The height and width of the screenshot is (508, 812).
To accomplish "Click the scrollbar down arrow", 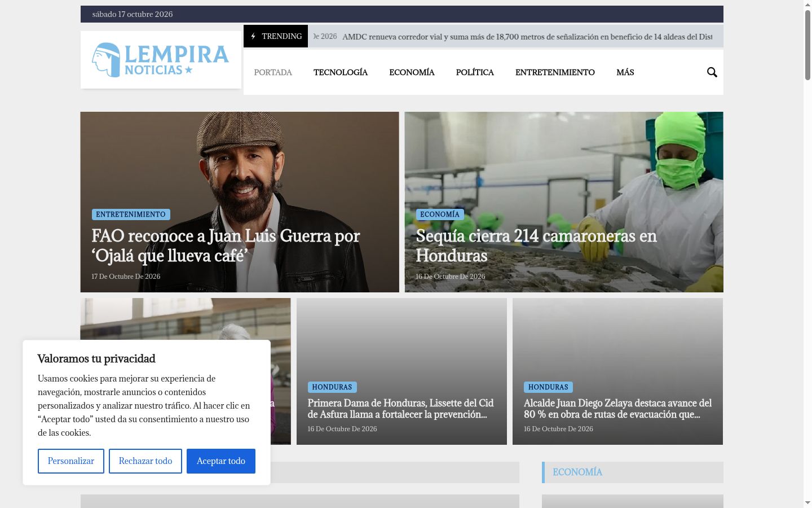I will point(807,502).
